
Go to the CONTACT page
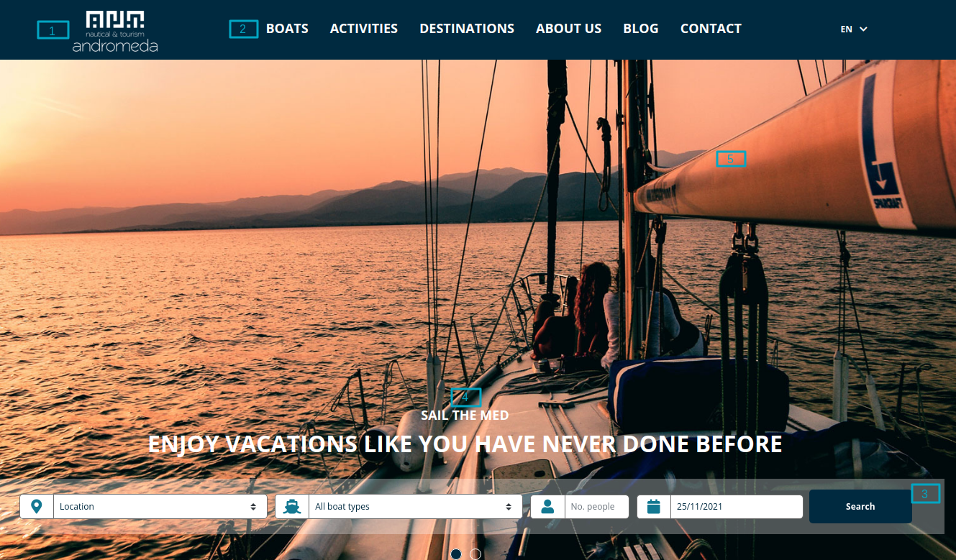pyautogui.click(x=711, y=29)
